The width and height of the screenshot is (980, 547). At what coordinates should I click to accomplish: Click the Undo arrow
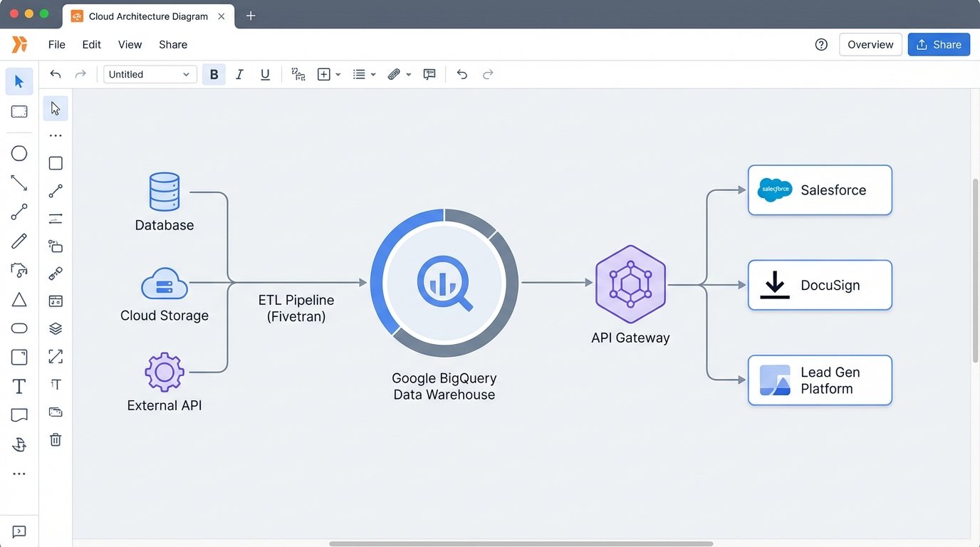tap(462, 74)
